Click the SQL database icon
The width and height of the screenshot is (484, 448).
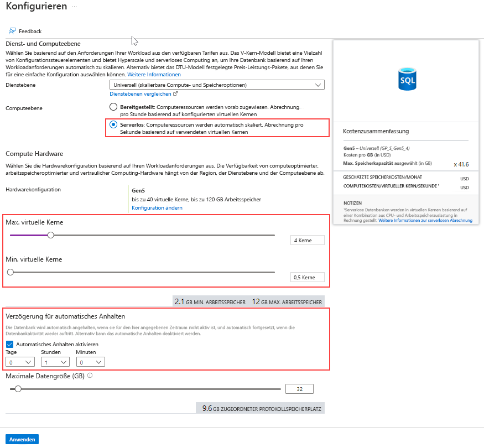click(407, 79)
